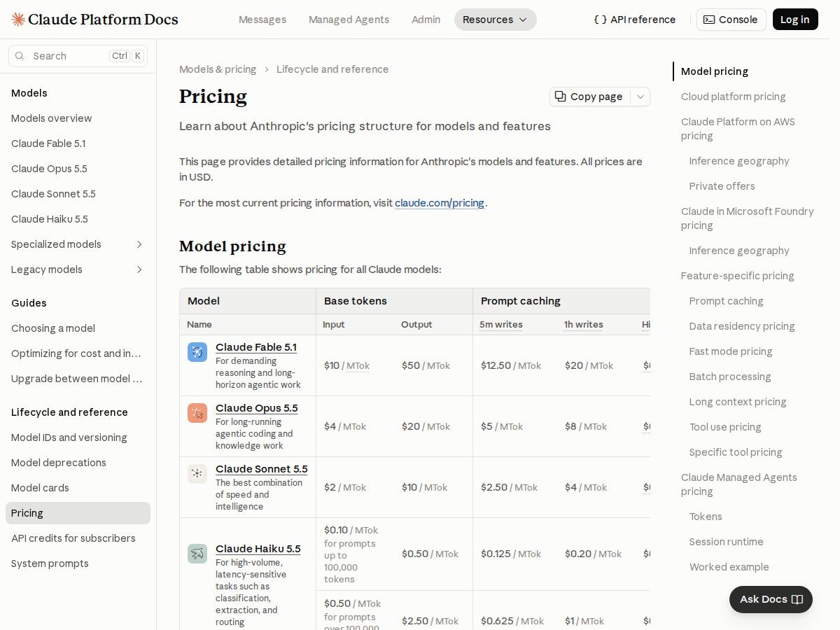Jump to Batch processing section
This screenshot has width=840, height=630.
click(x=730, y=377)
